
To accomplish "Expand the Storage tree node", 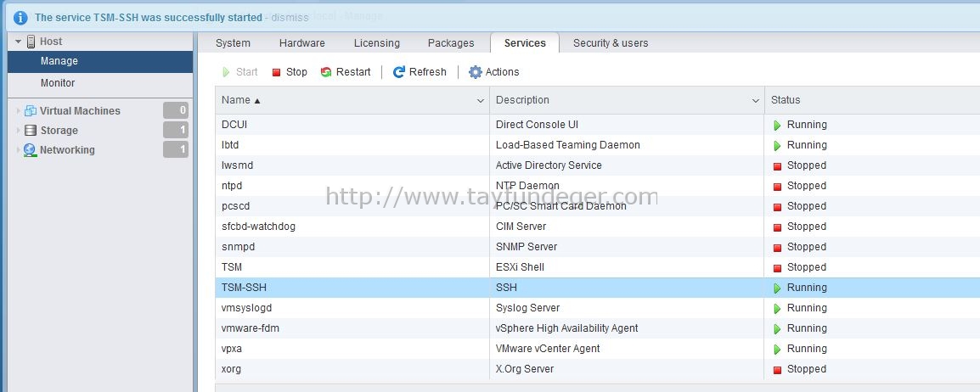I will coord(18,131).
